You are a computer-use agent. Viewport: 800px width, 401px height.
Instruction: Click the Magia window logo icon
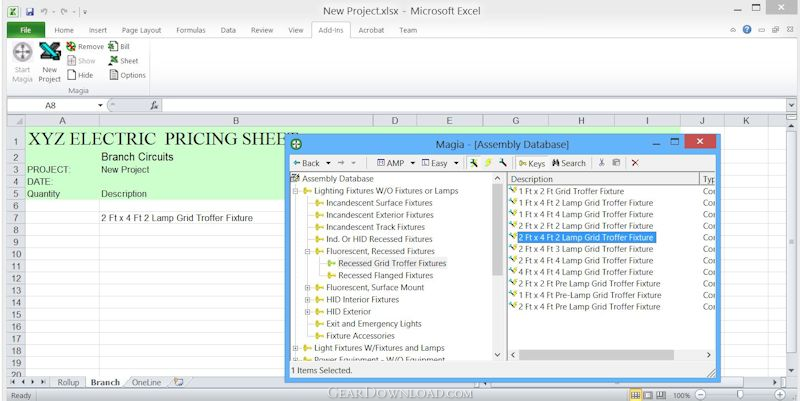coord(296,144)
